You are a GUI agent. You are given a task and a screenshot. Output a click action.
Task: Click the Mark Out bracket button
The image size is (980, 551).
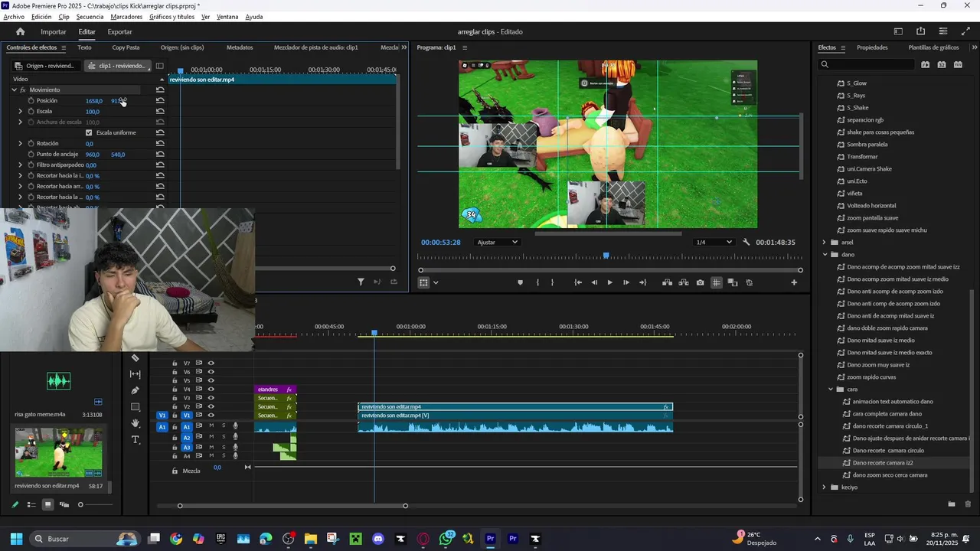552,282
